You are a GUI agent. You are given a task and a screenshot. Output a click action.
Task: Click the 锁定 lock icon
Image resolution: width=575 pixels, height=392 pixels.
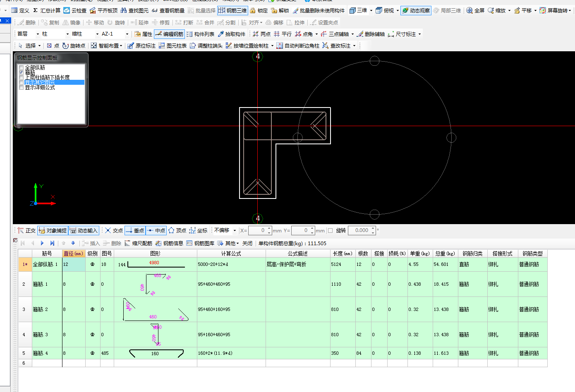pos(253,10)
